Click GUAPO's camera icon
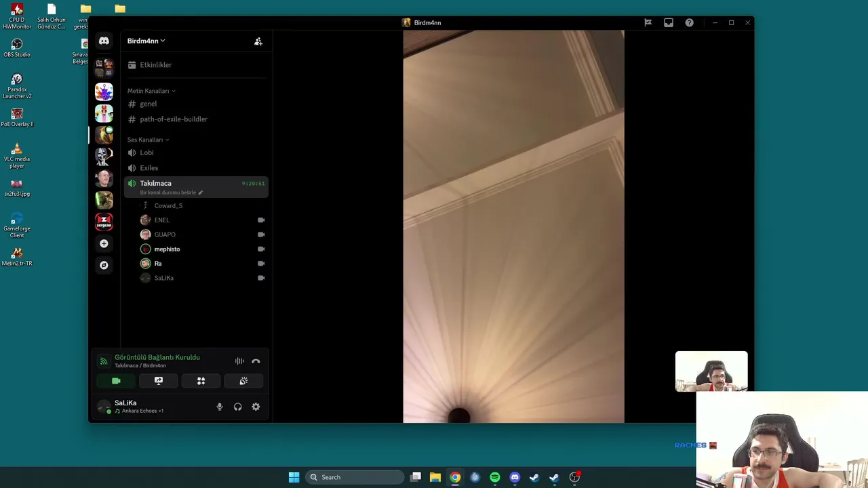The height and width of the screenshot is (488, 868). [x=261, y=235]
